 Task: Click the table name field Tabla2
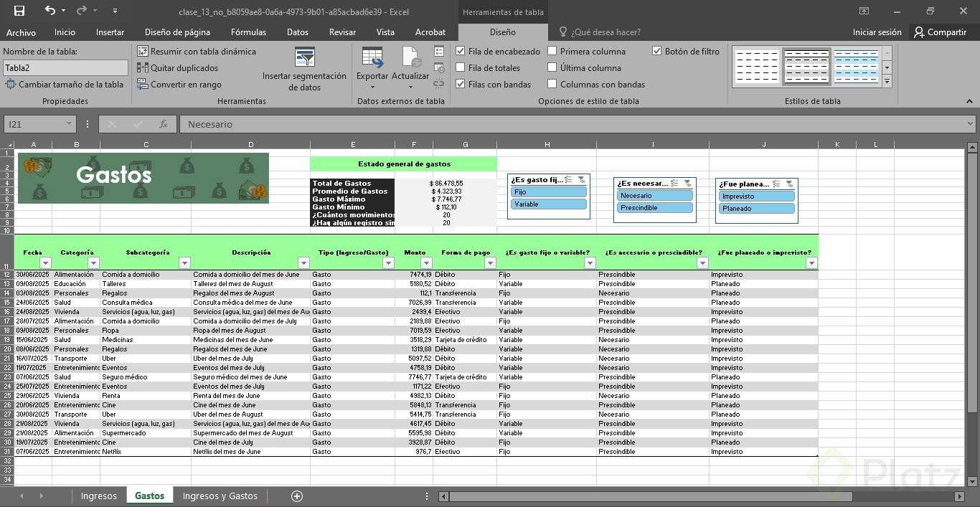pos(65,68)
